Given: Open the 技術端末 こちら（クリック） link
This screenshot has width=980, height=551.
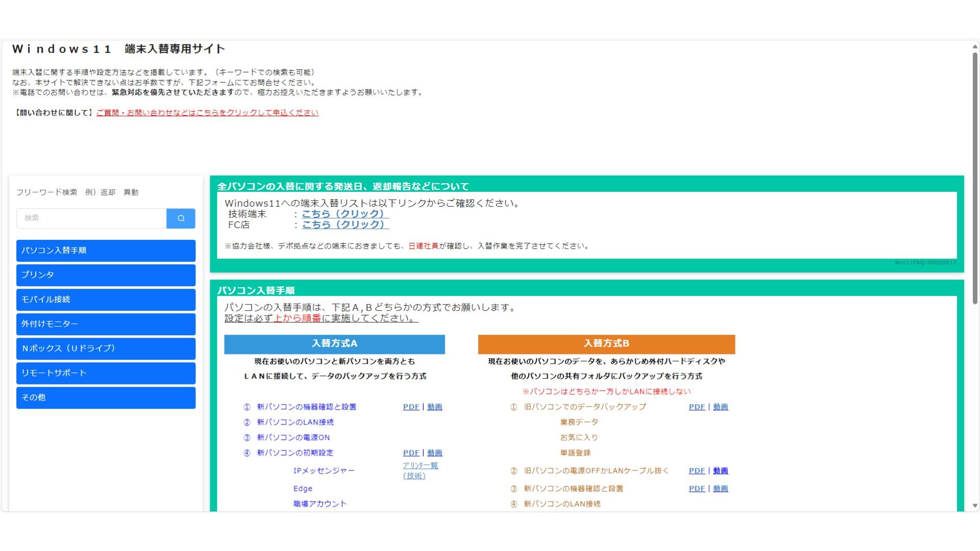Looking at the screenshot, I should [x=345, y=214].
